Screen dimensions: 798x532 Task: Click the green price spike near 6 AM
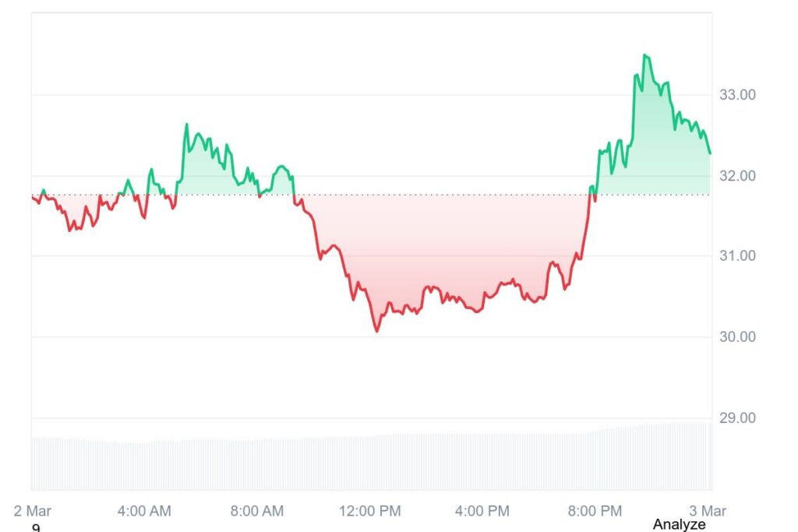click(x=186, y=125)
